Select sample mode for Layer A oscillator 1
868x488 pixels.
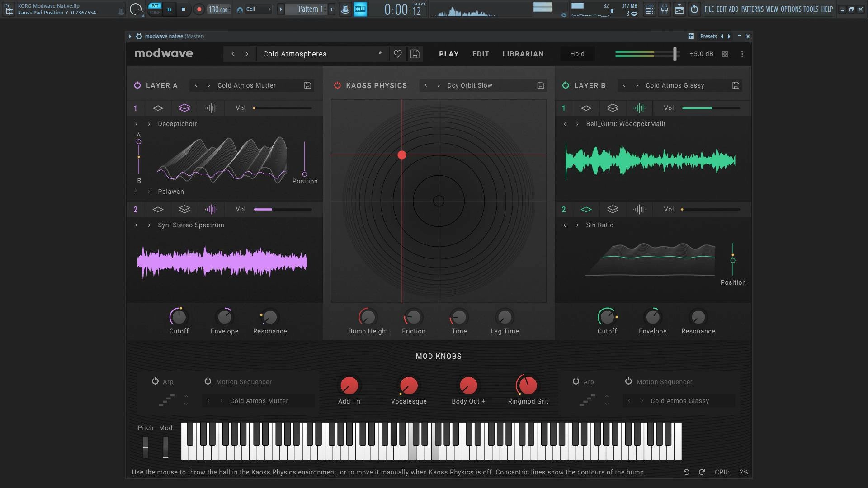click(x=211, y=108)
